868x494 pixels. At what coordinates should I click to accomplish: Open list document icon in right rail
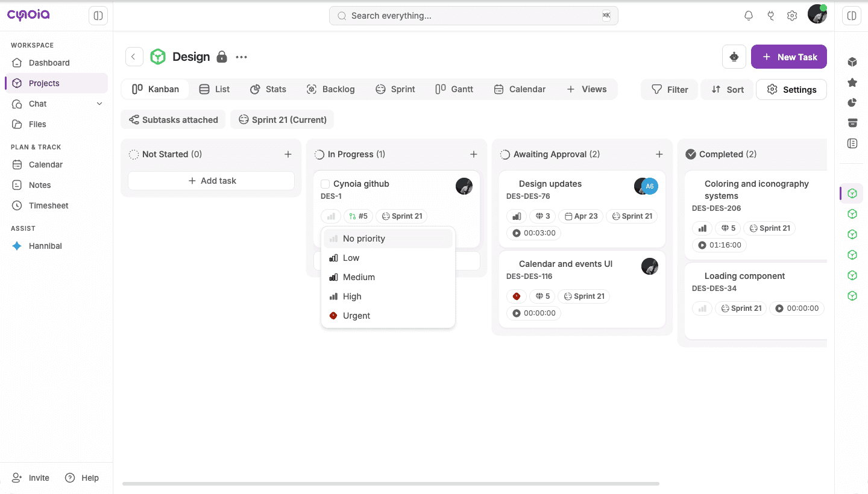point(852,143)
